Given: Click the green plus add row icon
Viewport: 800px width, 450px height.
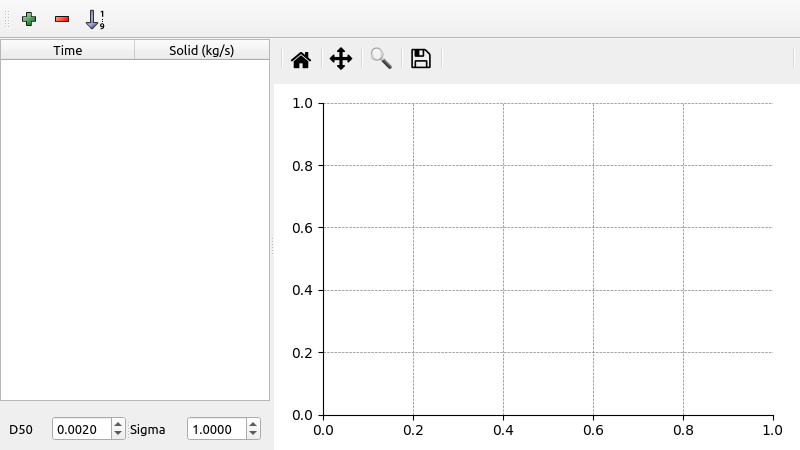Looking at the screenshot, I should click(29, 19).
